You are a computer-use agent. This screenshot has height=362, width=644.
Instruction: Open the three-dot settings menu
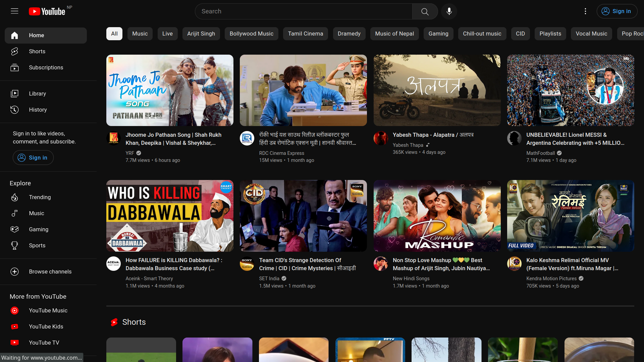click(585, 11)
